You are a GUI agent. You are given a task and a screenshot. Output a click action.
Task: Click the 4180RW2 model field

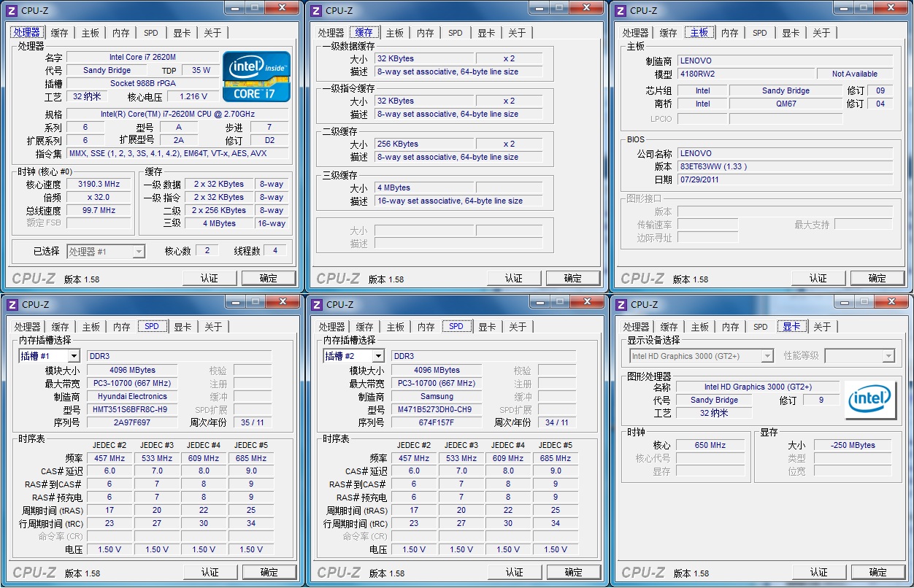(745, 74)
